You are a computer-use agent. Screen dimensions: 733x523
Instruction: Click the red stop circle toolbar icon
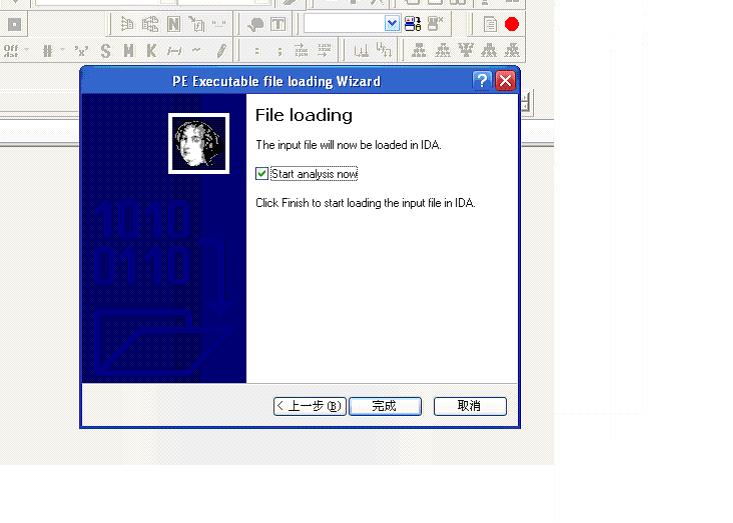(512, 24)
